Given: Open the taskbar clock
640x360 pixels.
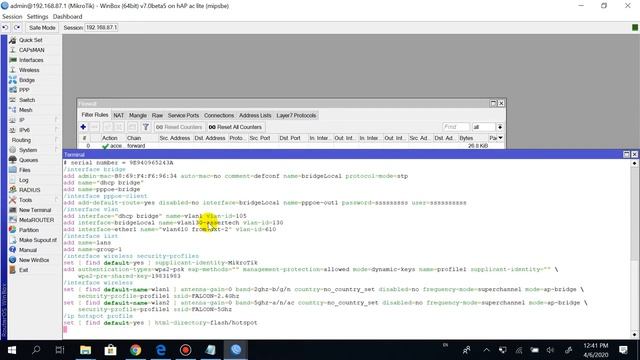Looking at the screenshot, I should [596, 350].
